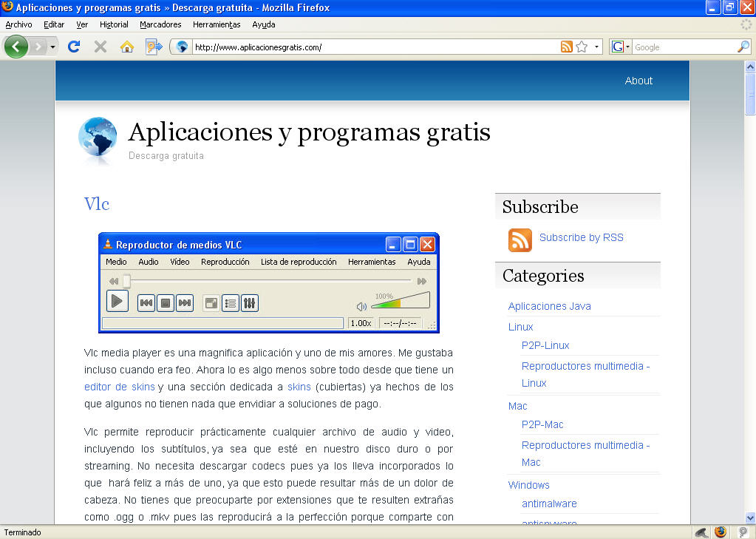756x539 pixels.
Task: Follow the editor de skins link
Action: (x=120, y=387)
